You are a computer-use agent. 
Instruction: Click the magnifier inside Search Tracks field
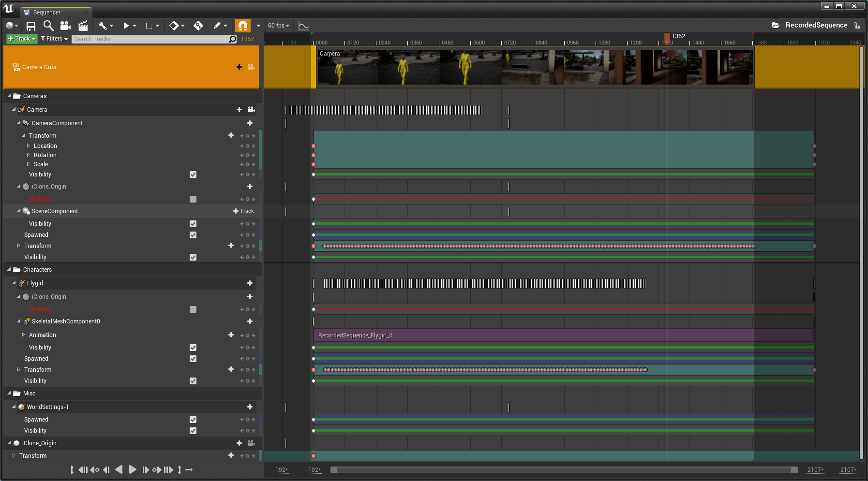pyautogui.click(x=233, y=39)
